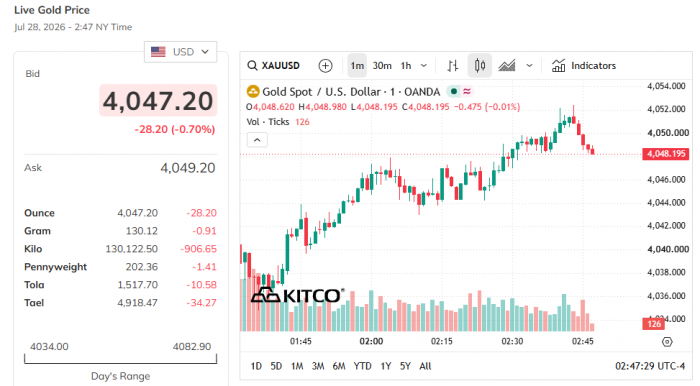Image resolution: width=700 pixels, height=386 pixels.
Task: Add a compare symbol with the plus icon
Action: [x=325, y=66]
